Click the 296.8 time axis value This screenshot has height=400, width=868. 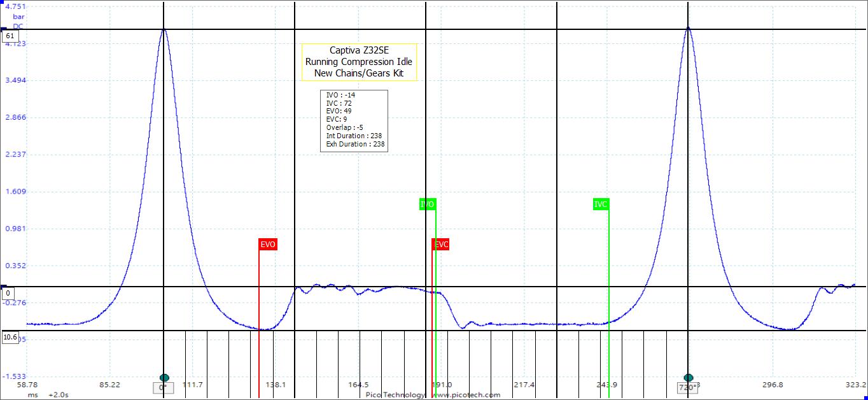pos(772,385)
